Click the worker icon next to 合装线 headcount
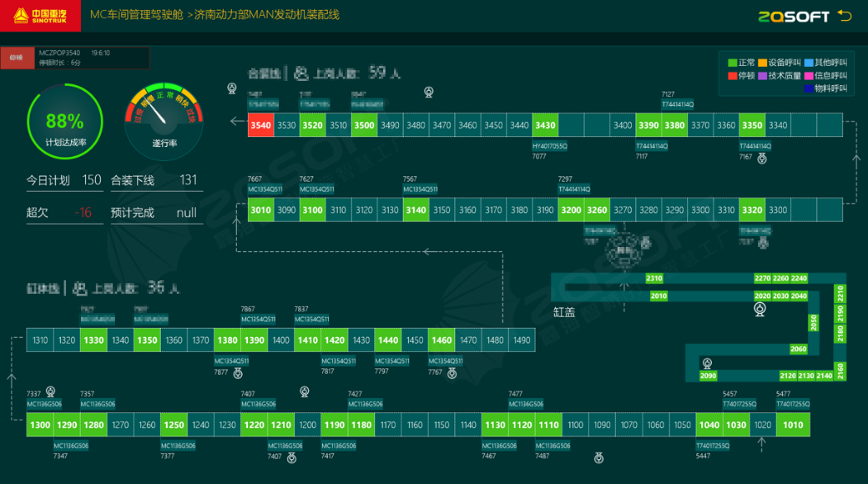This screenshot has height=484, width=868. 301,74
